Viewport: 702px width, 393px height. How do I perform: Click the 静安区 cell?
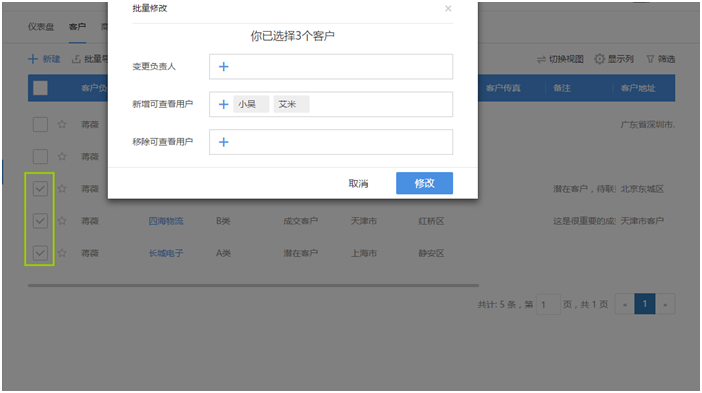(x=431, y=253)
